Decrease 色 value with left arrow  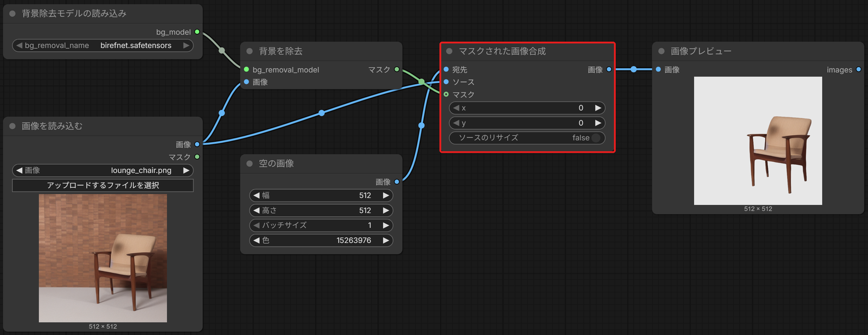(257, 241)
